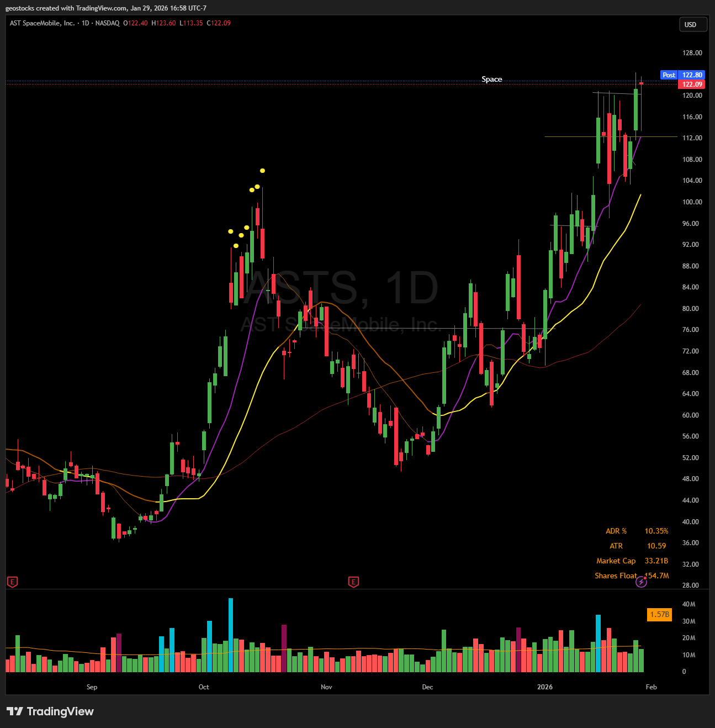The image size is (715, 728).
Task: Click the open value O122.40
Action: 135,23
